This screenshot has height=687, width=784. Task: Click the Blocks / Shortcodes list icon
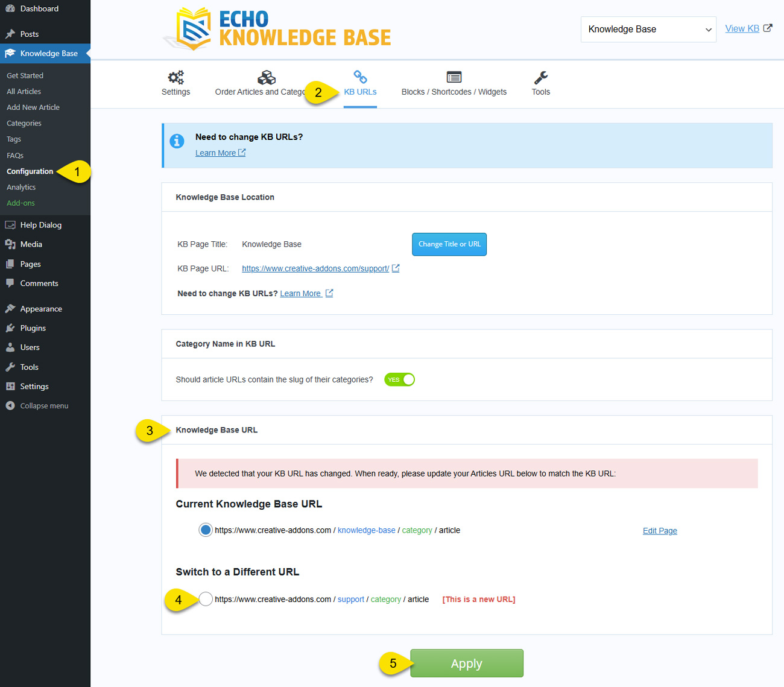[x=454, y=77]
